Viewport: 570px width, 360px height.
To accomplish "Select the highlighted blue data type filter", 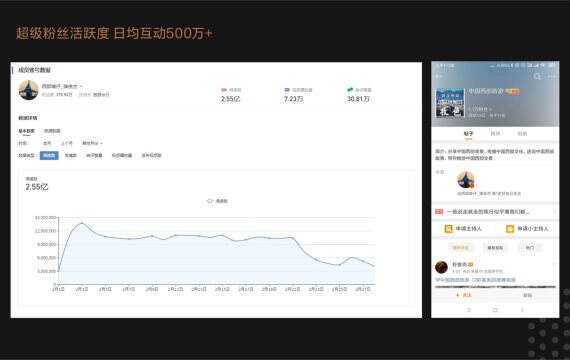I will click(49, 155).
